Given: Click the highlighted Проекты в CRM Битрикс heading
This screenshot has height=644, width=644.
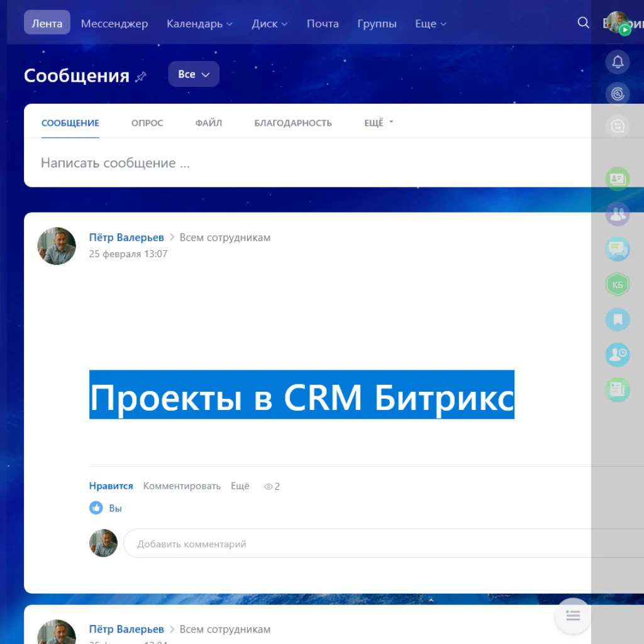Looking at the screenshot, I should point(302,395).
